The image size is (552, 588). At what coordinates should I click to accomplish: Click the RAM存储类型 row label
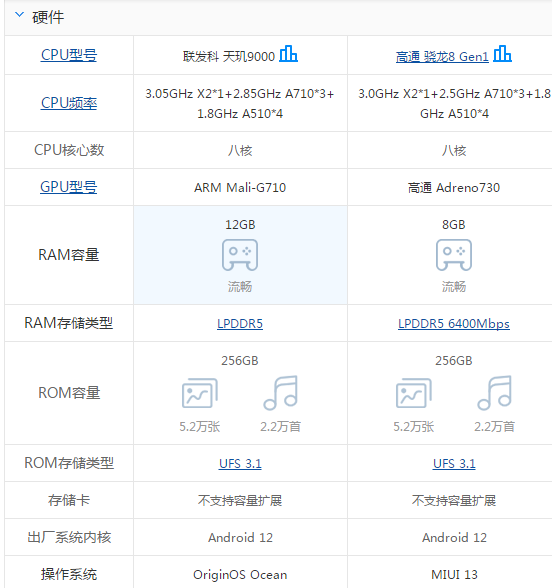click(69, 323)
